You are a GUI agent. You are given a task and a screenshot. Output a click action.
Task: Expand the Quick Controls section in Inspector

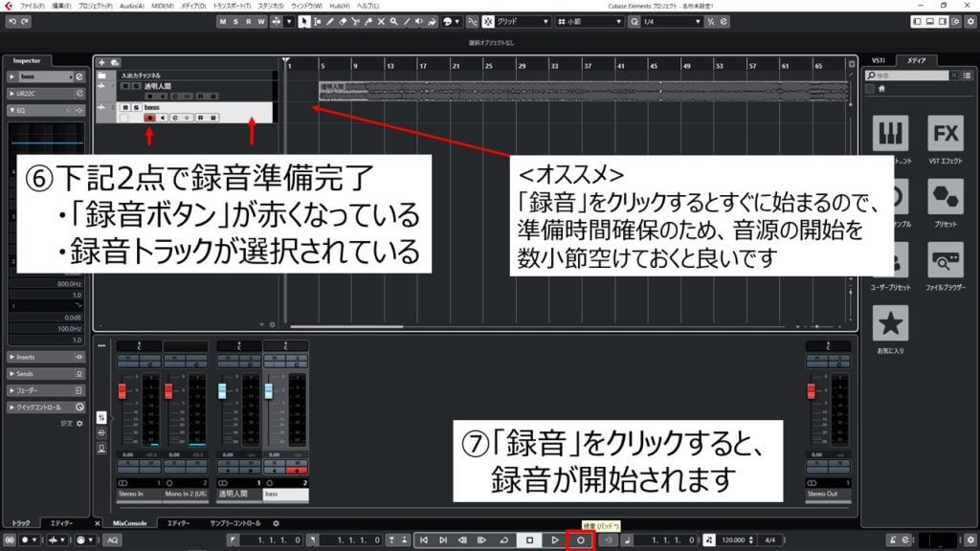pyautogui.click(x=46, y=408)
